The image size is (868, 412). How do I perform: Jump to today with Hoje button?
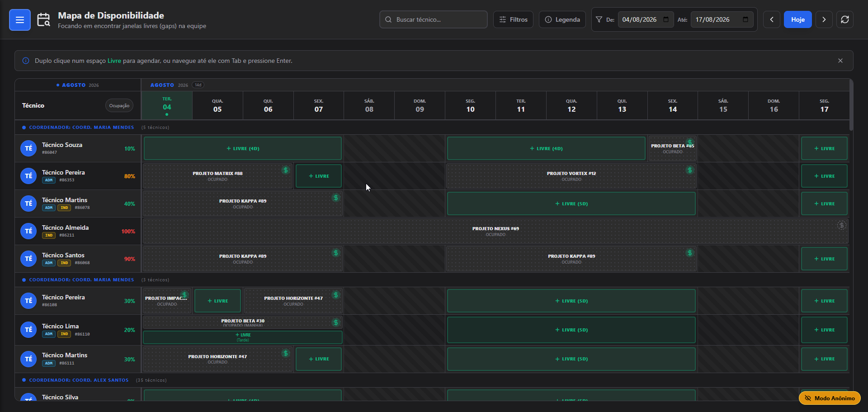(798, 19)
